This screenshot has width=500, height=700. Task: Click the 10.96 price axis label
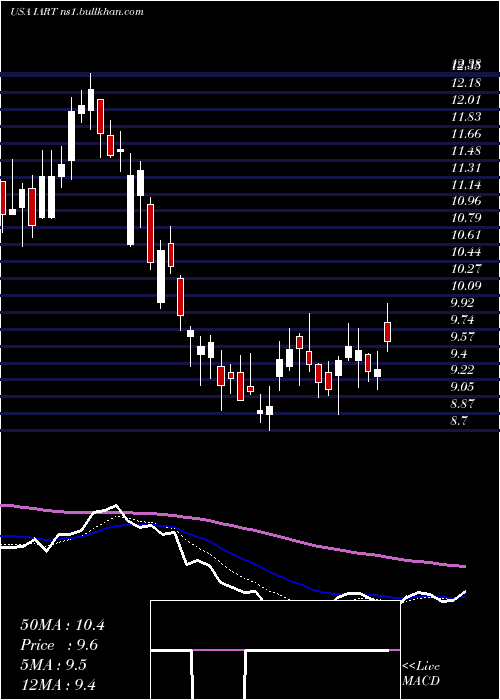click(x=466, y=201)
